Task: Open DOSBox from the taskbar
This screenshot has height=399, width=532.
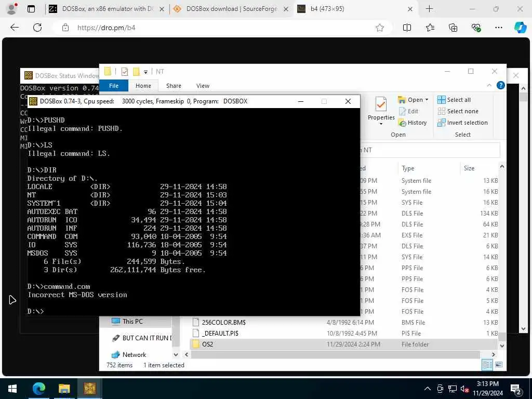Action: pos(90,389)
